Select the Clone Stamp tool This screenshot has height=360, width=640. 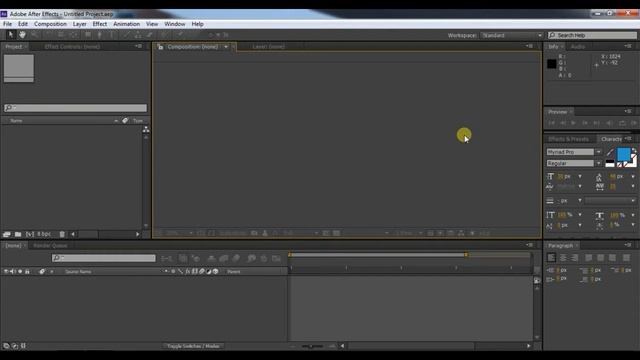coord(138,35)
